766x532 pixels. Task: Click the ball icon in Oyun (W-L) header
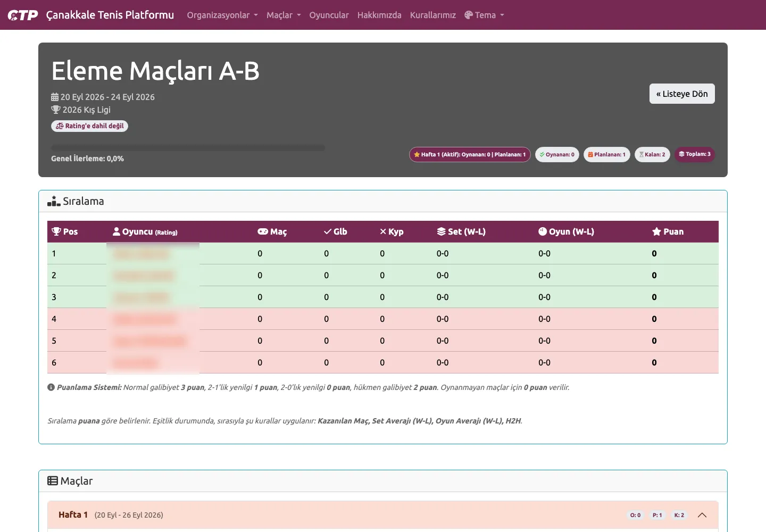tap(543, 231)
